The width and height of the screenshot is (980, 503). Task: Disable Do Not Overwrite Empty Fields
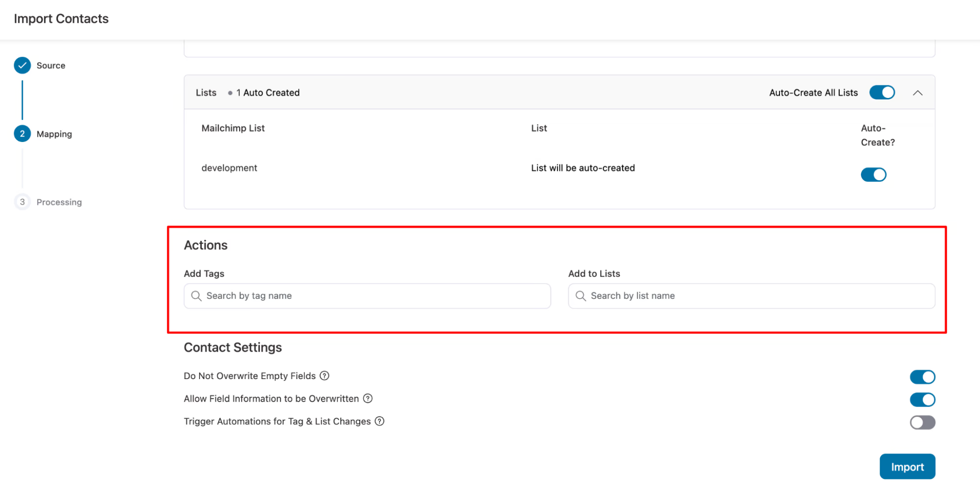(922, 377)
